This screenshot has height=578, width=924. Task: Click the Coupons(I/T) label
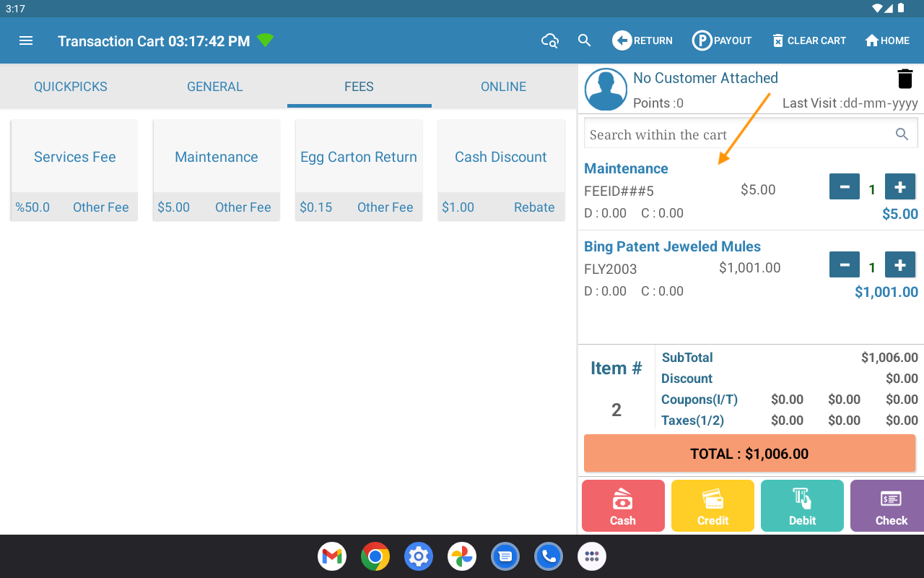(x=699, y=400)
